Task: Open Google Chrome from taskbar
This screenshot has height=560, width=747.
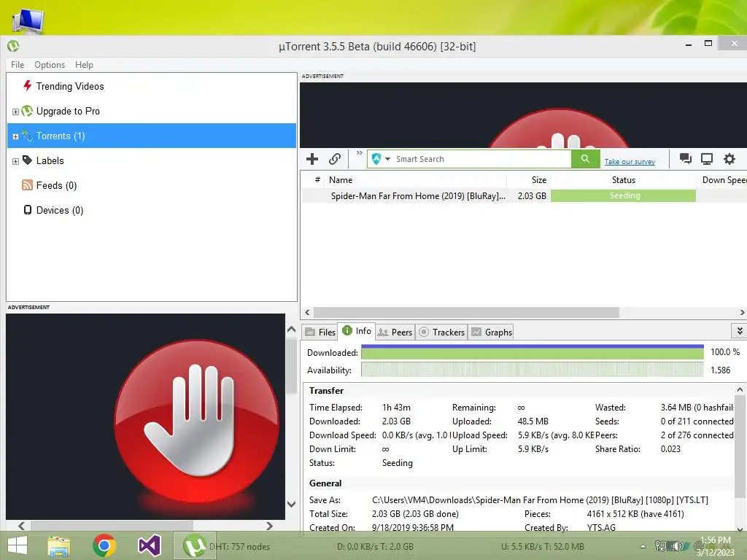Action: click(x=104, y=545)
